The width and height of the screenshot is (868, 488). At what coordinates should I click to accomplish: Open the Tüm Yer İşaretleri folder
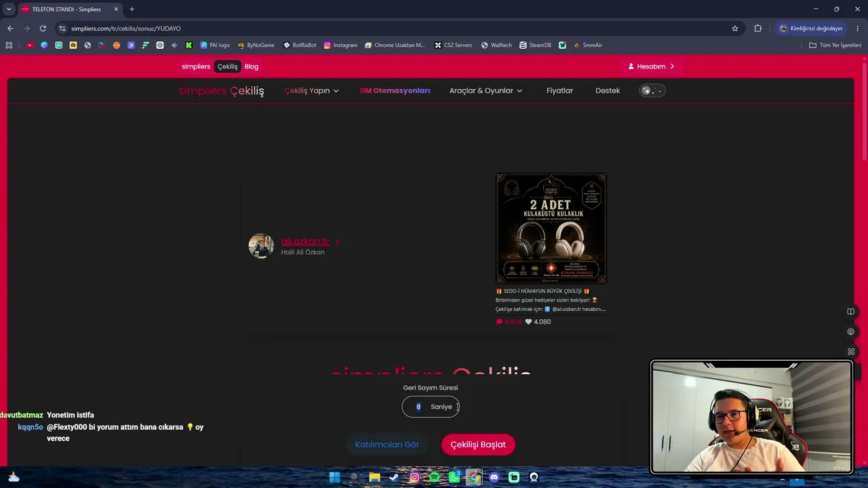[x=835, y=45]
